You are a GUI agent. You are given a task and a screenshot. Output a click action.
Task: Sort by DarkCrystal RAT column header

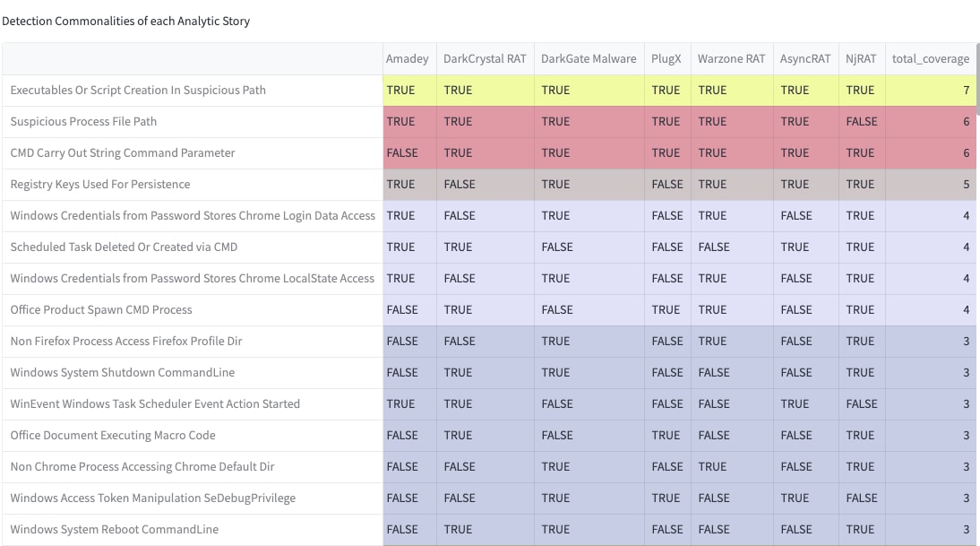[x=485, y=59]
